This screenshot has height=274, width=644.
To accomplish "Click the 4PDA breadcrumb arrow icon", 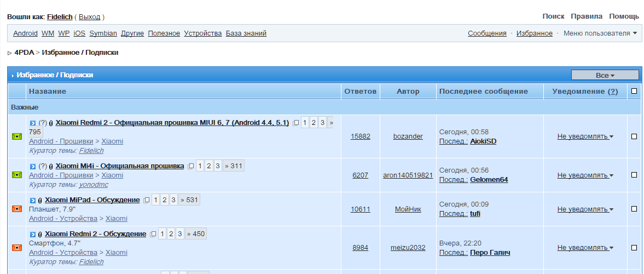I will (10, 53).
